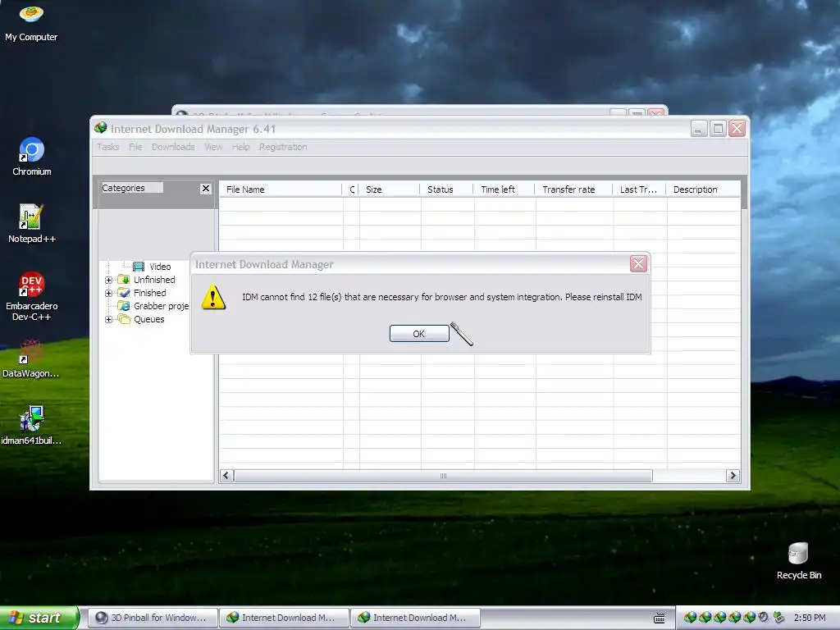Select the Queues folder
Viewport: 840px width, 630px height.
click(x=141, y=319)
